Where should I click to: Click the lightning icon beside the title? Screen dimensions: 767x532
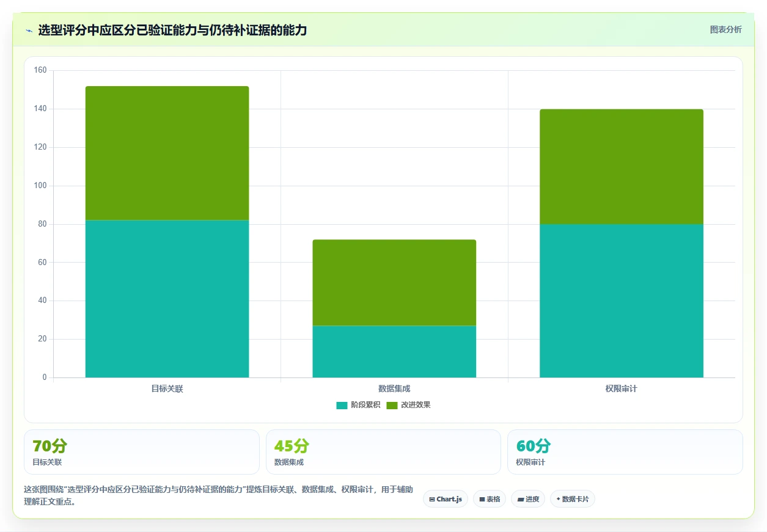pyautogui.click(x=29, y=30)
